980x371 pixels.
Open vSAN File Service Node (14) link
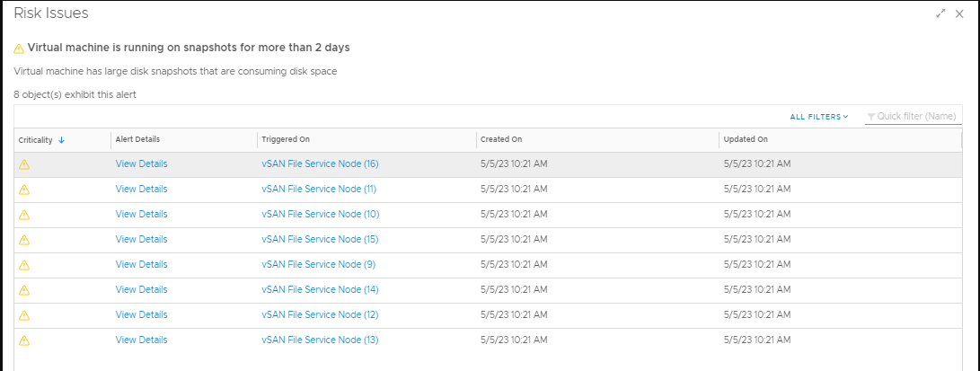coord(320,290)
